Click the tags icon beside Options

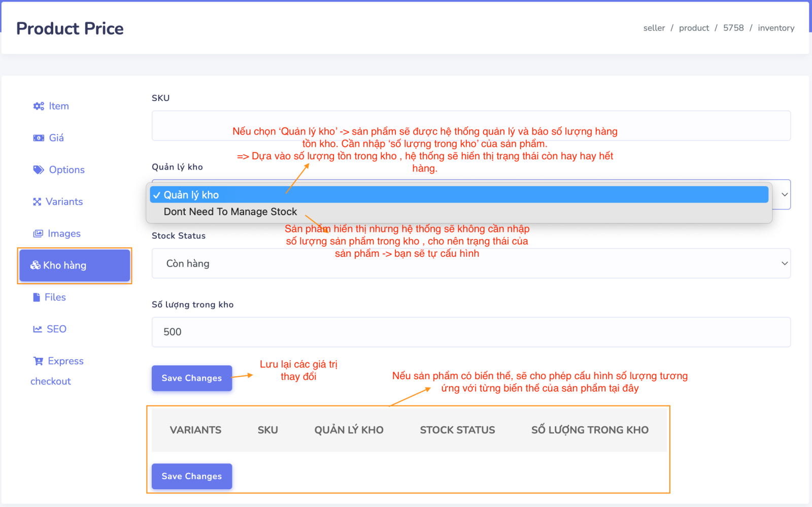(39, 170)
